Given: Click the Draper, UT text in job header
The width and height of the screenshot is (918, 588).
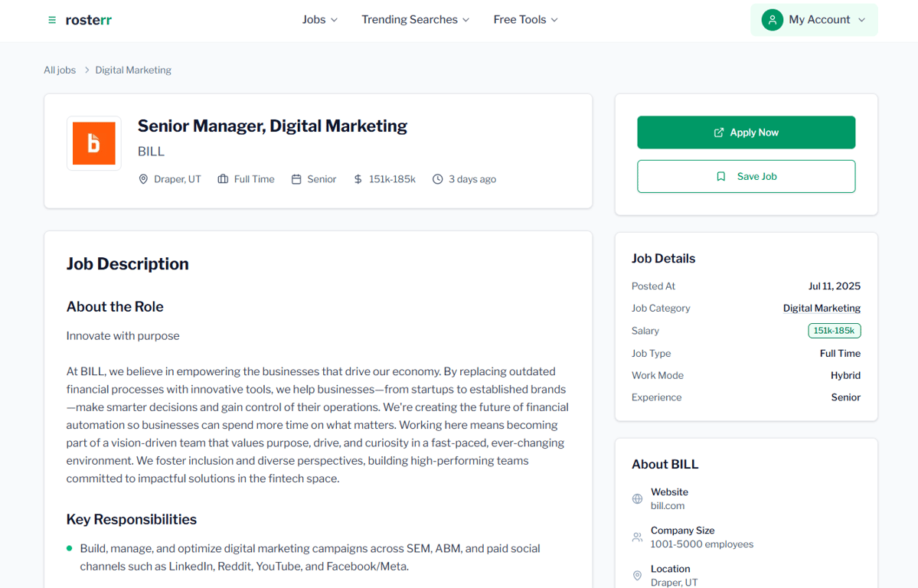Looking at the screenshot, I should pos(178,179).
